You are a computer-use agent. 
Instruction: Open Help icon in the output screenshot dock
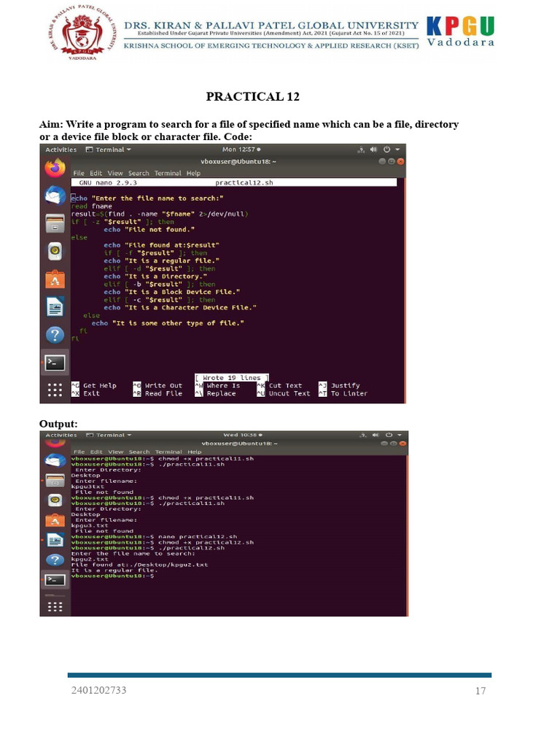click(55, 560)
